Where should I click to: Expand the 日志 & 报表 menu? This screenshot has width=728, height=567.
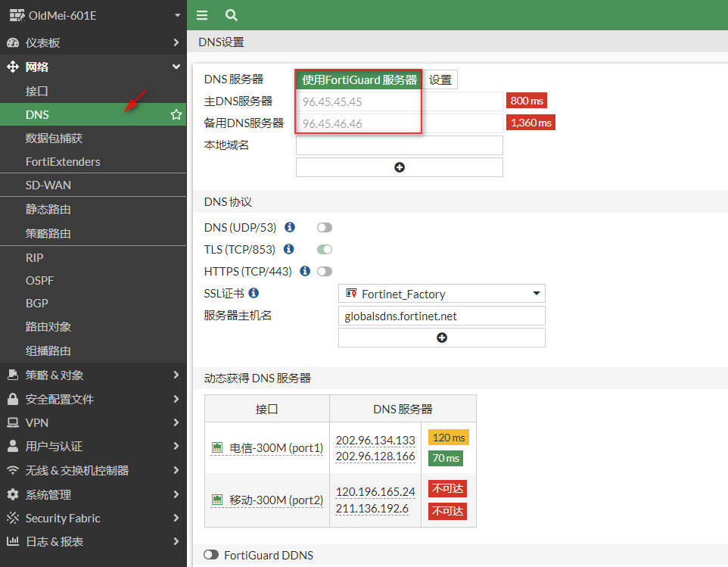[93, 541]
